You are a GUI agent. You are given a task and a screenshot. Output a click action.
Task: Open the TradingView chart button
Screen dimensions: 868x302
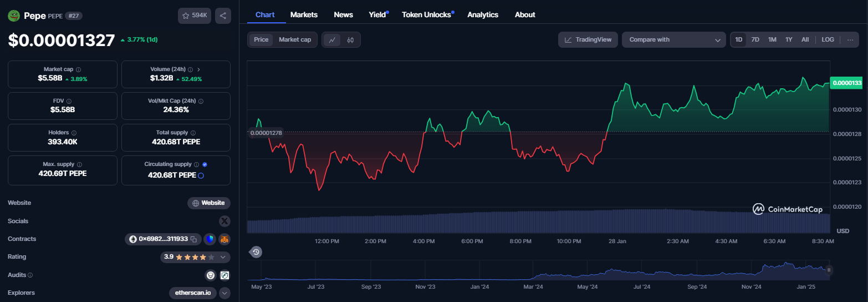point(588,39)
